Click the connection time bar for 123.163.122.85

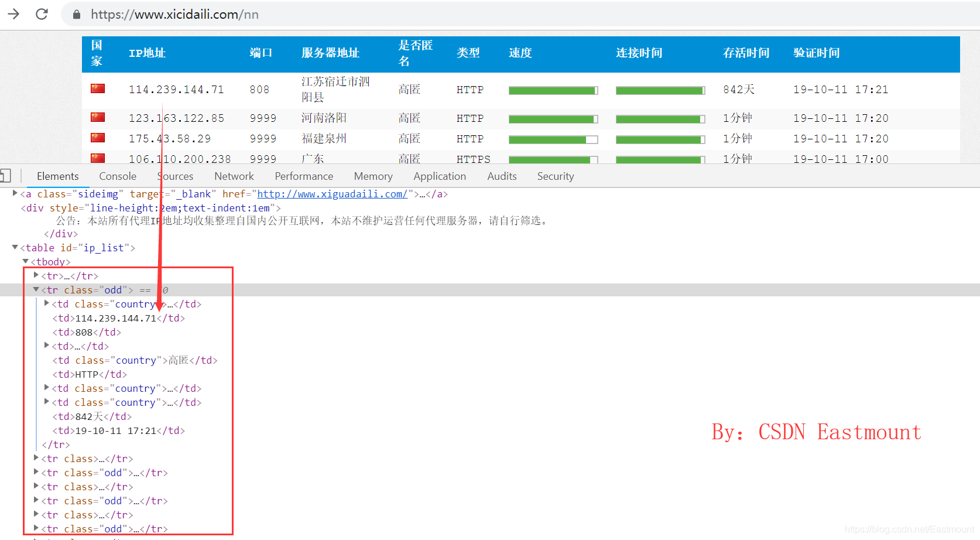[x=660, y=119]
